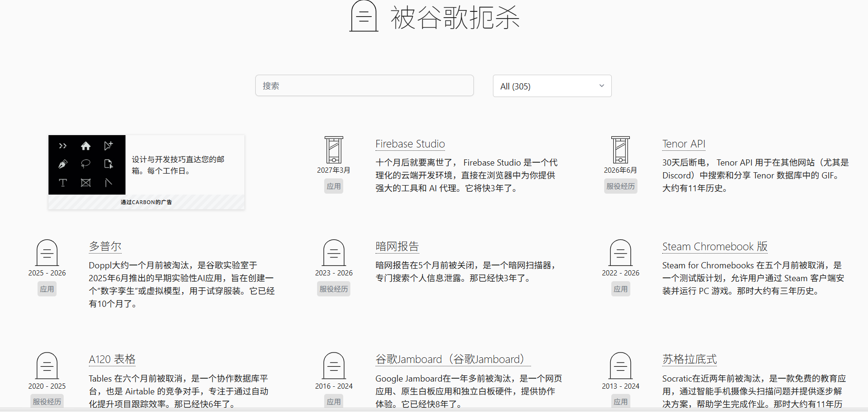Open the Steam Chromebook 版 link
The height and width of the screenshot is (412, 868).
pos(715,246)
